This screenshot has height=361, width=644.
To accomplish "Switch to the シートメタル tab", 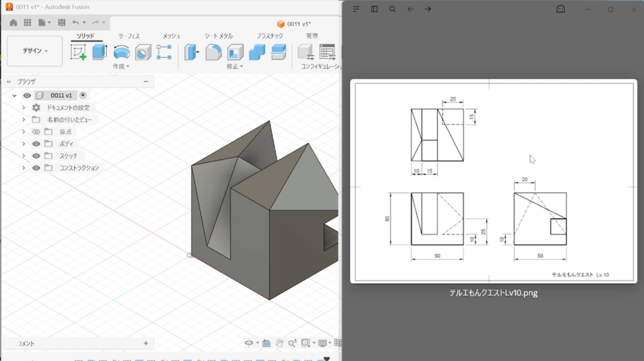I will 219,36.
